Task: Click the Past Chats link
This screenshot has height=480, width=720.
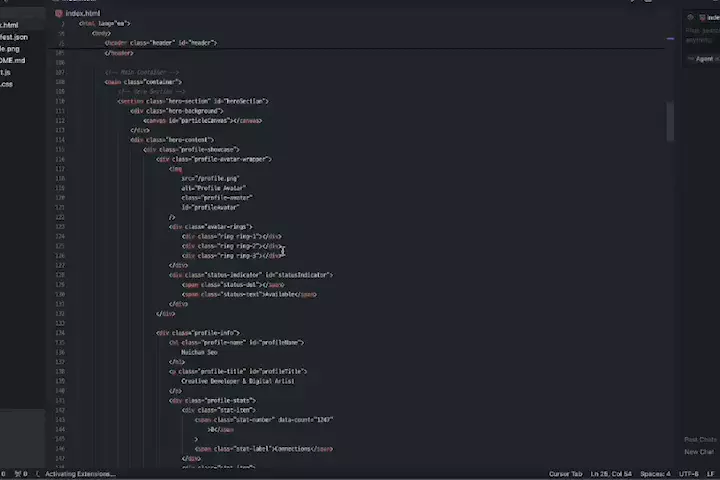Action: coord(700,440)
